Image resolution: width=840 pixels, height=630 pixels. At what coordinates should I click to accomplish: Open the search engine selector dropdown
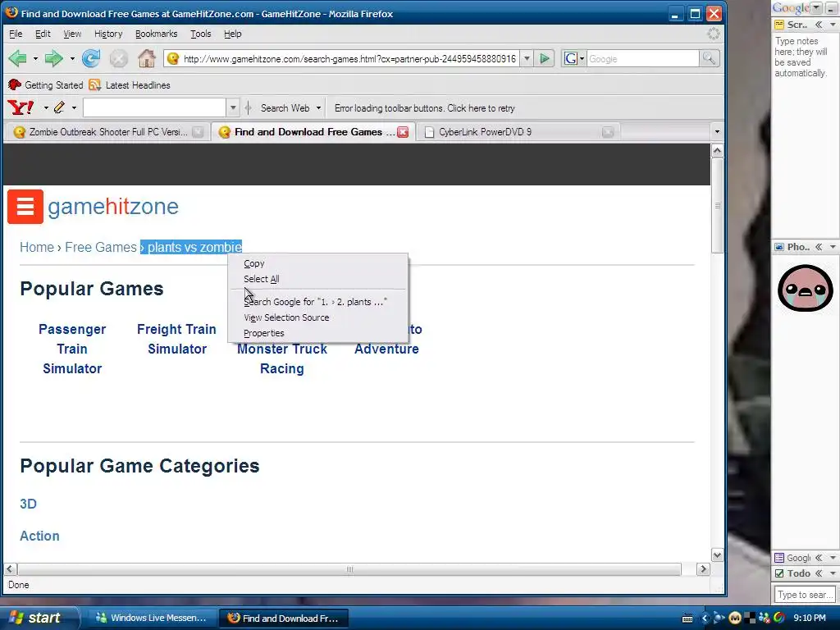[x=582, y=59]
